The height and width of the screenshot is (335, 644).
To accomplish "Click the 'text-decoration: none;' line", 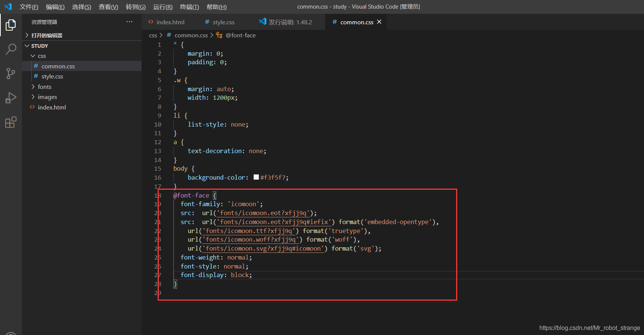I will click(227, 151).
